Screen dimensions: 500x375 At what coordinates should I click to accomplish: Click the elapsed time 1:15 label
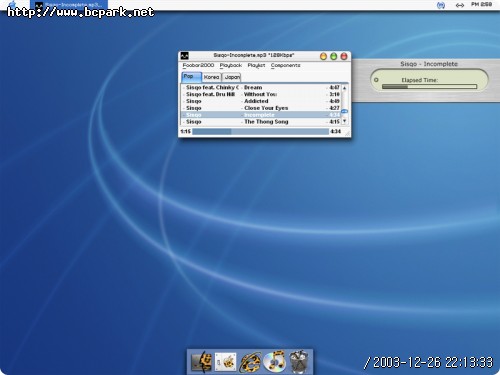click(185, 132)
